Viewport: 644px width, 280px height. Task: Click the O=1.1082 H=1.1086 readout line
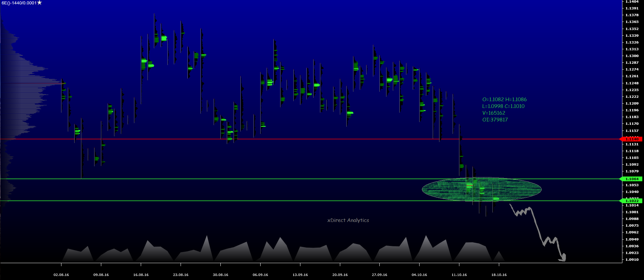504,100
